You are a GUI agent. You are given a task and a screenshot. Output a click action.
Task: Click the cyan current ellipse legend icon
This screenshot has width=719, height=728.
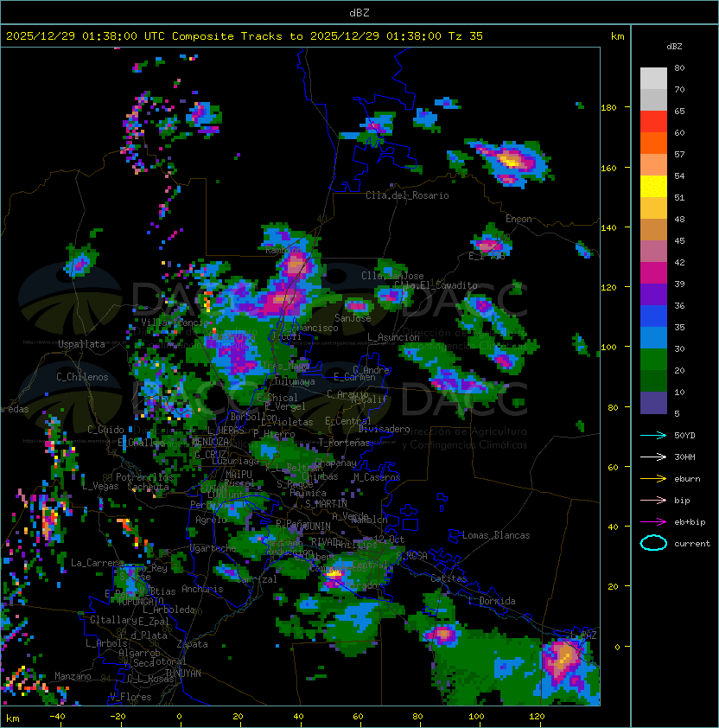pyautogui.click(x=653, y=543)
